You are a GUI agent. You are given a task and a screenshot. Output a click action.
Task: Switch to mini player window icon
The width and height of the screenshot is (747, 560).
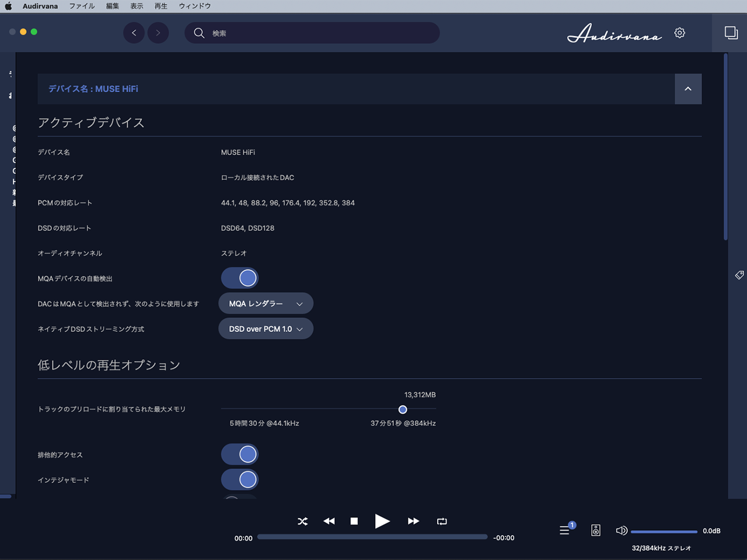pyautogui.click(x=731, y=33)
